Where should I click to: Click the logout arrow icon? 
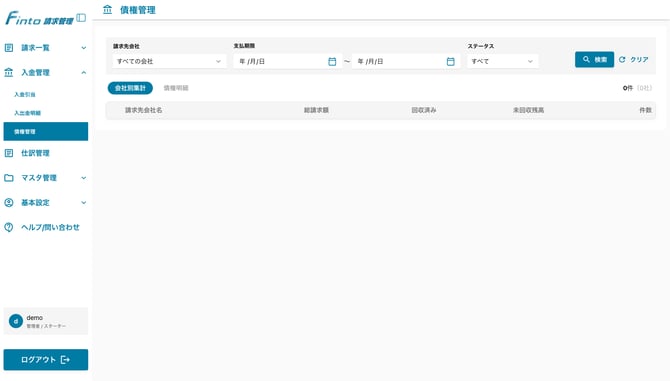coord(65,360)
